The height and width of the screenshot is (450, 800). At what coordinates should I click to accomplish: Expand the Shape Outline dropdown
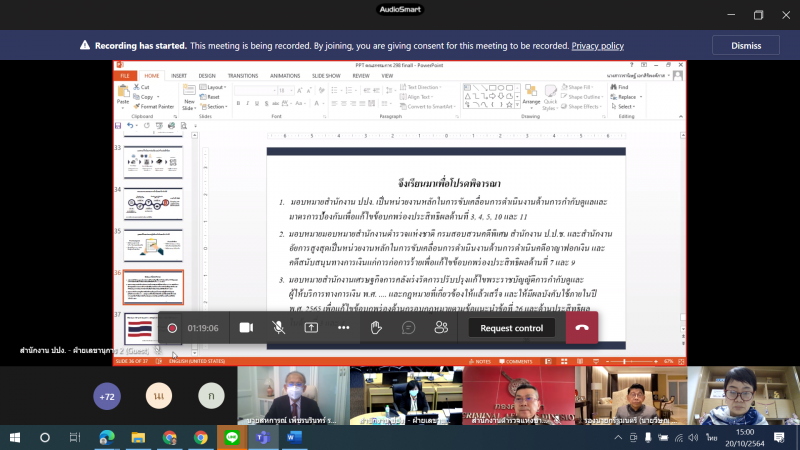[x=582, y=97]
